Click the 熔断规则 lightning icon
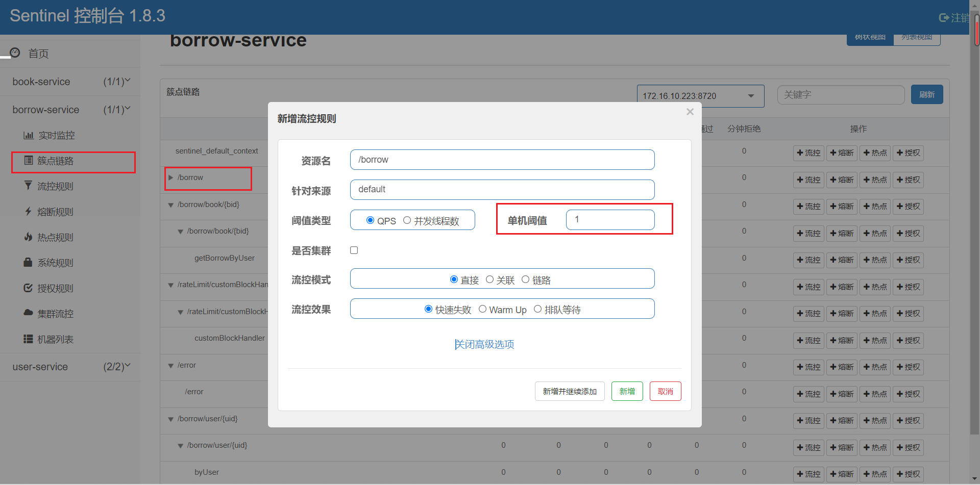 [x=28, y=211]
